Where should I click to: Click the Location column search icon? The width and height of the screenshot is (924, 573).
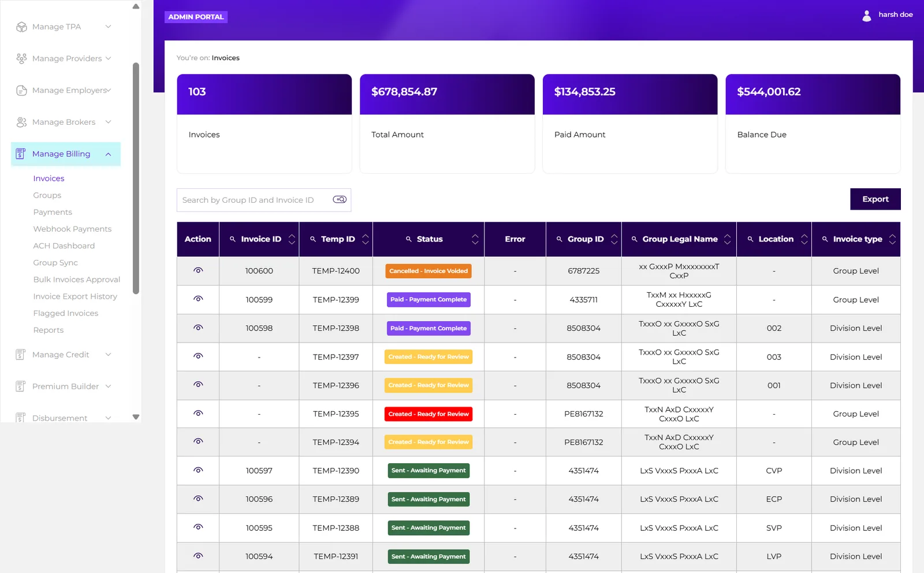pos(751,239)
